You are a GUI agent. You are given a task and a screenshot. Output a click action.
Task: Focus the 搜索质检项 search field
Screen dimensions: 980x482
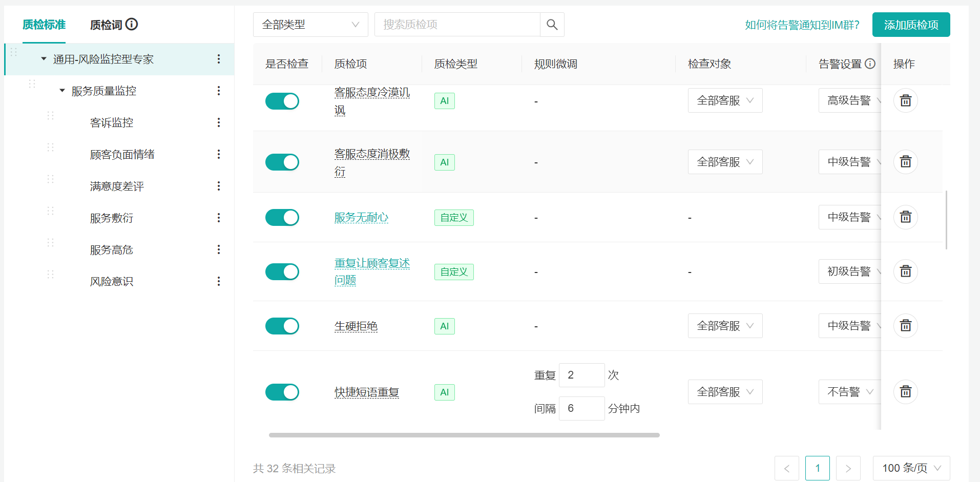pyautogui.click(x=457, y=25)
